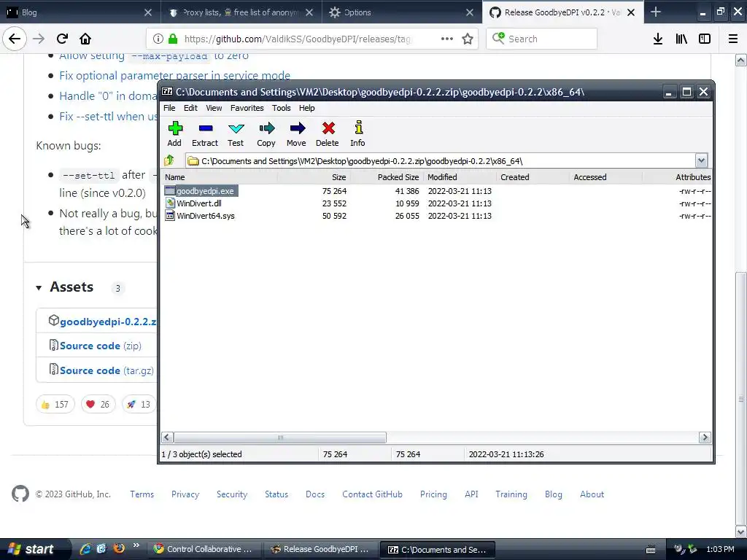This screenshot has height=560, width=747.
Task: Sort by the Modified column header
Action: (x=460, y=177)
